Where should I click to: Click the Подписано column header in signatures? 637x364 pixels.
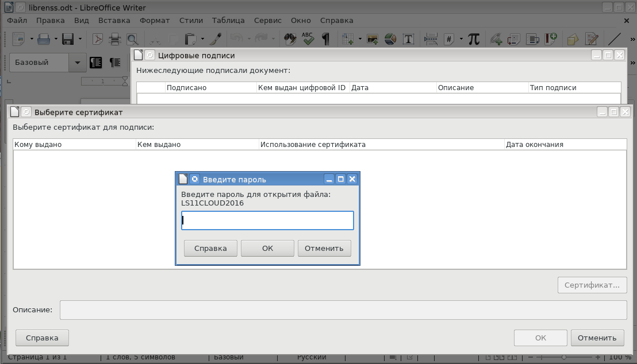[211, 88]
